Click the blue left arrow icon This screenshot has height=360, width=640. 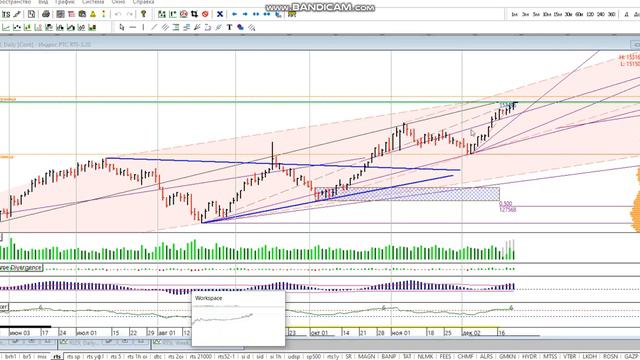point(234,14)
